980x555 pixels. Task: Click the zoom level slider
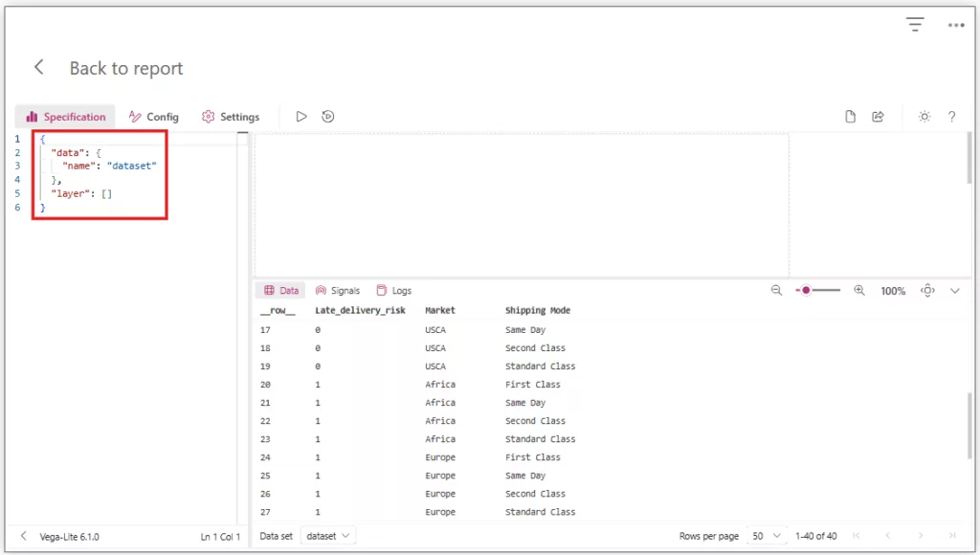(818, 290)
